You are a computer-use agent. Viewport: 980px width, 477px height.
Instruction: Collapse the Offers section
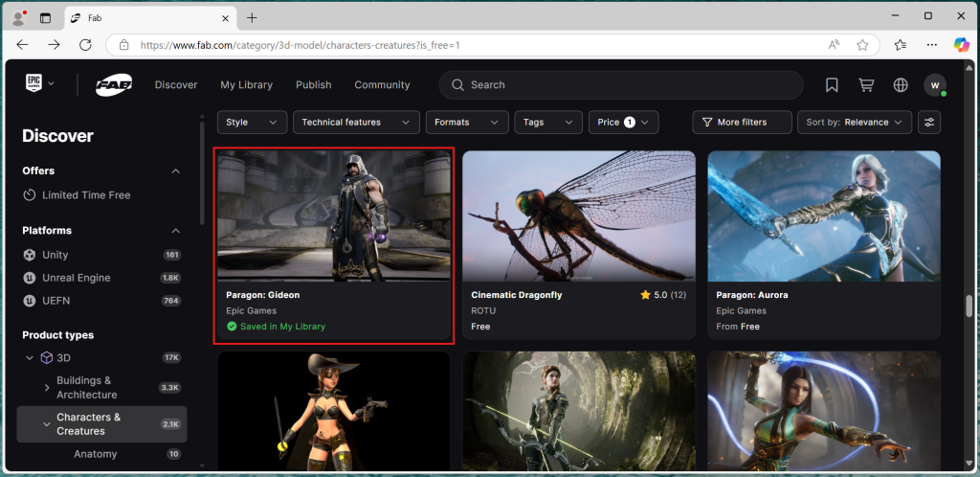pos(176,170)
